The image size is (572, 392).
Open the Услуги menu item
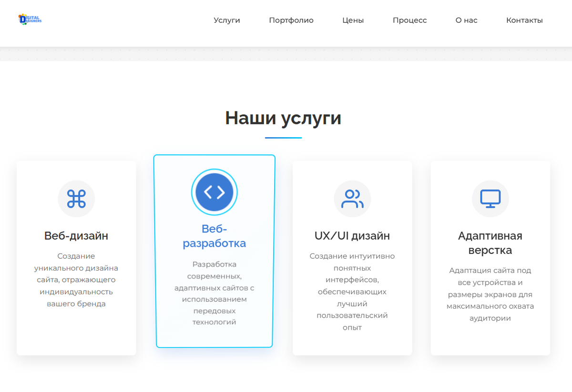[227, 20]
